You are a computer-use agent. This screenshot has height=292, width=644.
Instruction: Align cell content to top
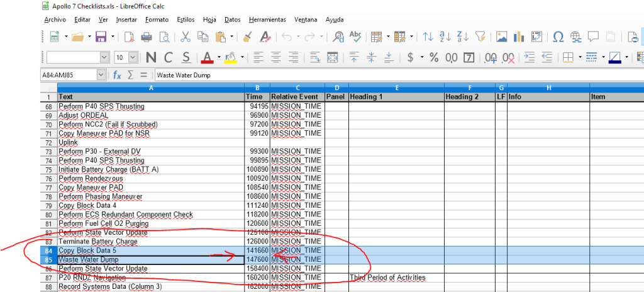tap(354, 57)
